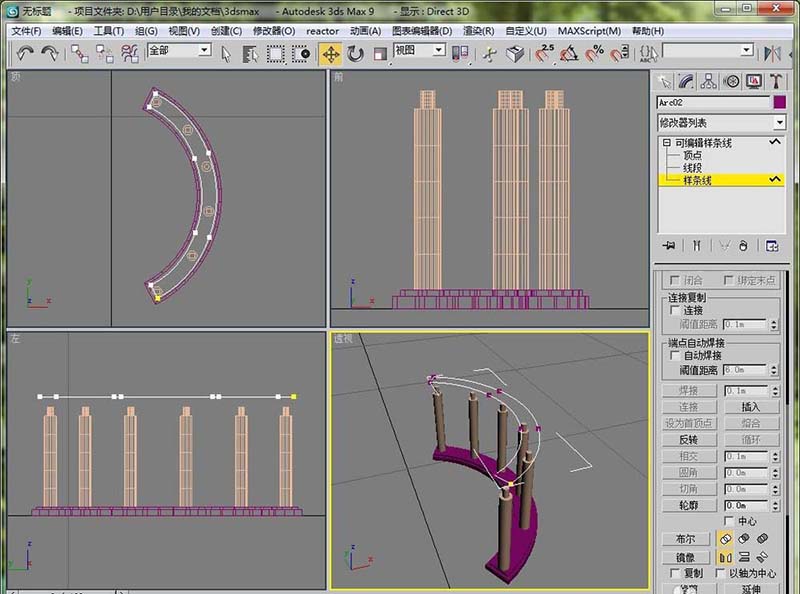Click the 轮廓 button
This screenshot has height=594, width=800.
(689, 505)
